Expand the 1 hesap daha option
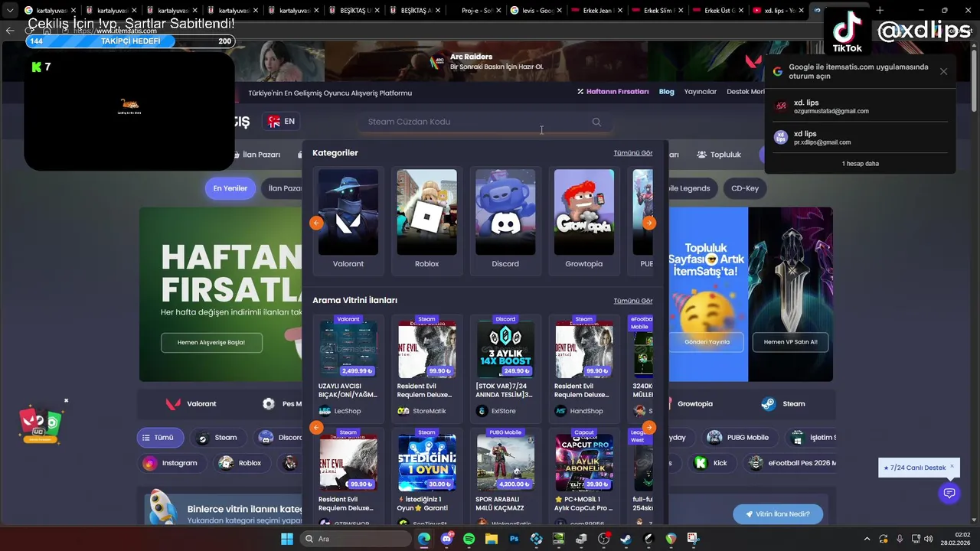The width and height of the screenshot is (980, 551). click(861, 164)
